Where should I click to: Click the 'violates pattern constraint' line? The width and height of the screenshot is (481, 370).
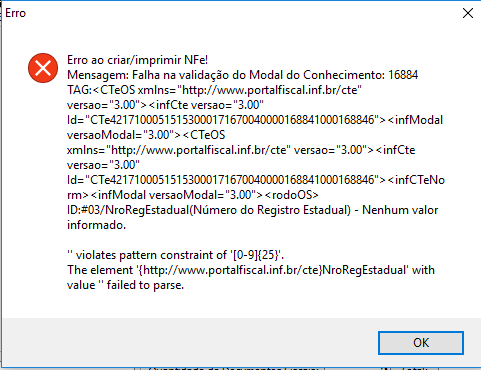175,255
